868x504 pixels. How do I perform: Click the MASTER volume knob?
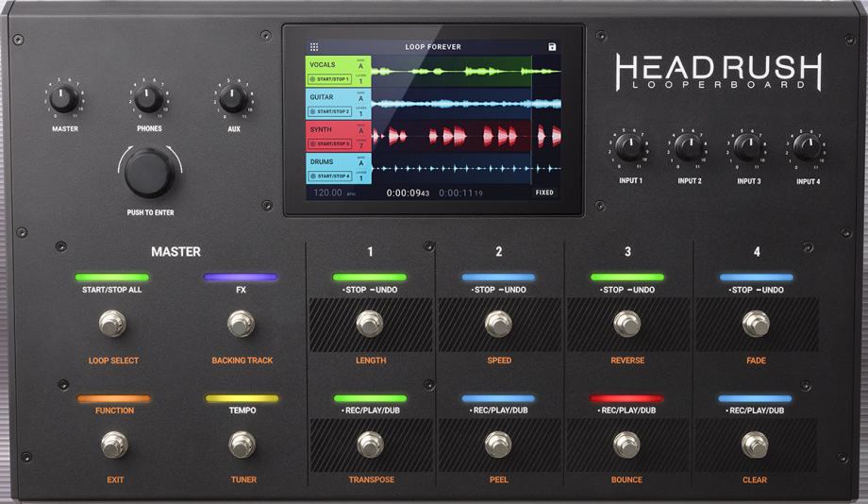point(64,99)
